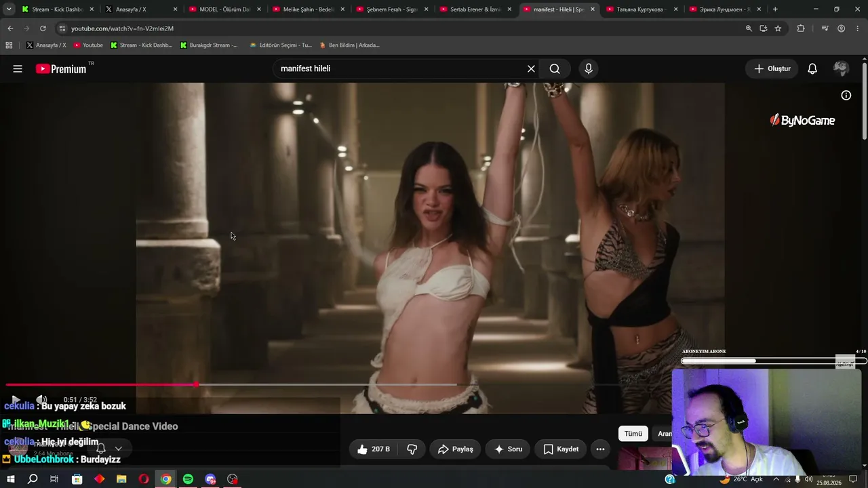Image resolution: width=868 pixels, height=488 pixels.
Task: Mute the video volume
Action: pos(41,400)
